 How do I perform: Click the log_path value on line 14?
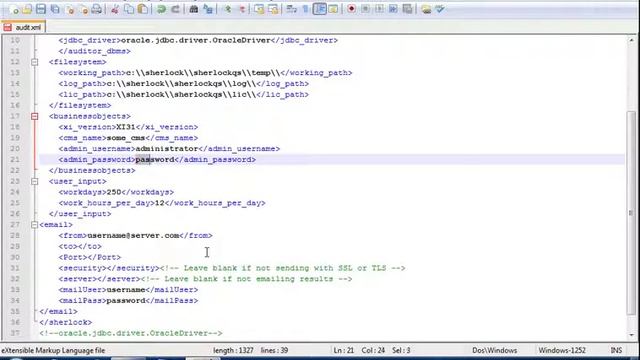[x=181, y=83]
